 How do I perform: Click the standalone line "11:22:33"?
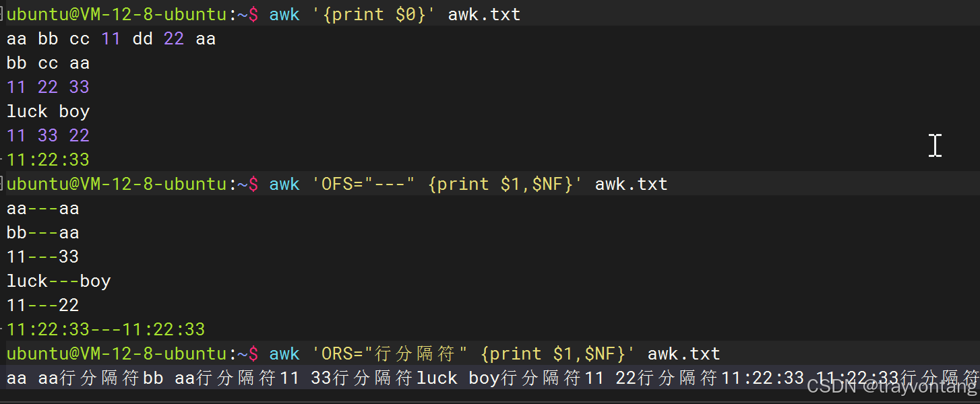click(48, 160)
